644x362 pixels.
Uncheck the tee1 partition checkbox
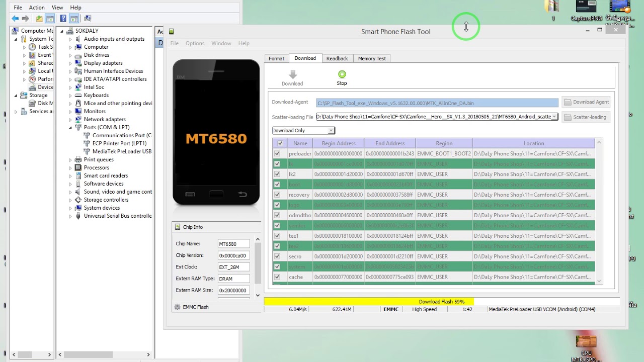(277, 236)
